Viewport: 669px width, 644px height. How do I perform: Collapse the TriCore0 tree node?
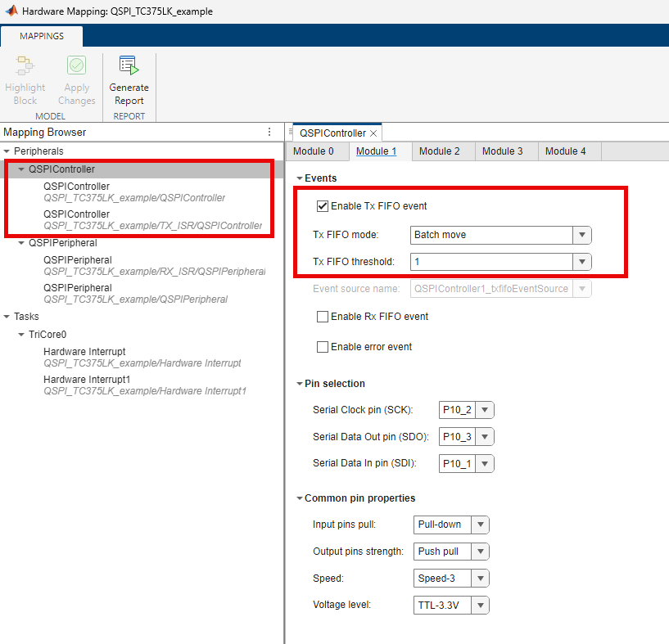click(21, 335)
